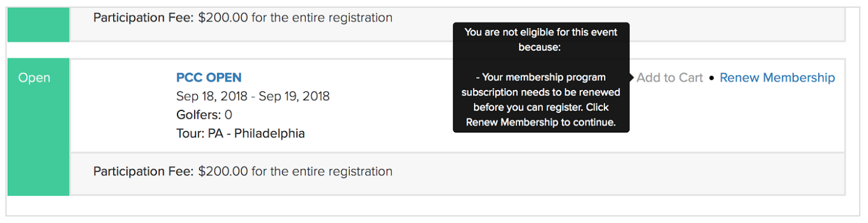This screenshot has height=223, width=868.
Task: Click 'Click Renew Membership to continue' tooltip line
Action: pos(541,115)
